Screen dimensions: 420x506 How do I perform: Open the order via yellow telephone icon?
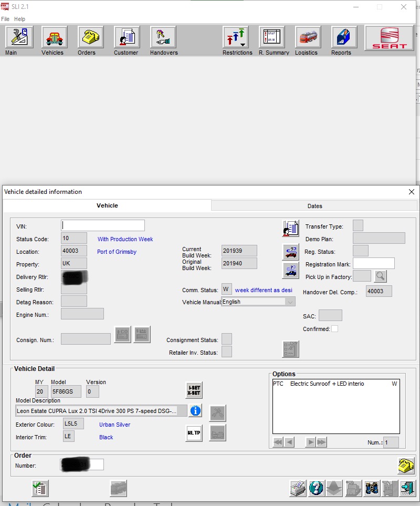tap(406, 466)
